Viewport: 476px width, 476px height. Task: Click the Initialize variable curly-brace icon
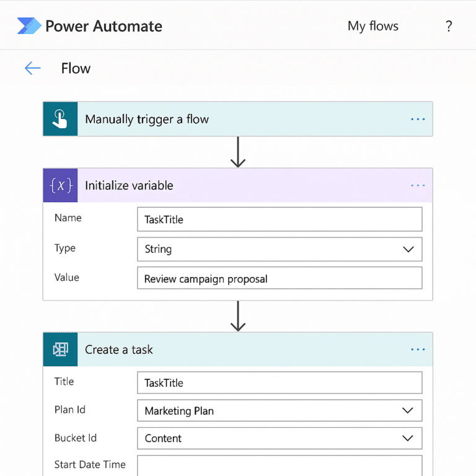click(x=60, y=185)
